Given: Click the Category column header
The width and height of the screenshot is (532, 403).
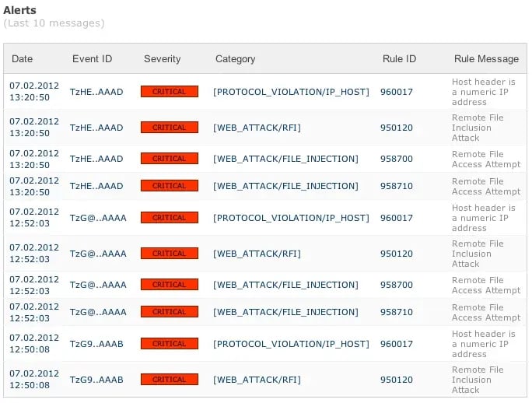Looking at the screenshot, I should [x=235, y=59].
